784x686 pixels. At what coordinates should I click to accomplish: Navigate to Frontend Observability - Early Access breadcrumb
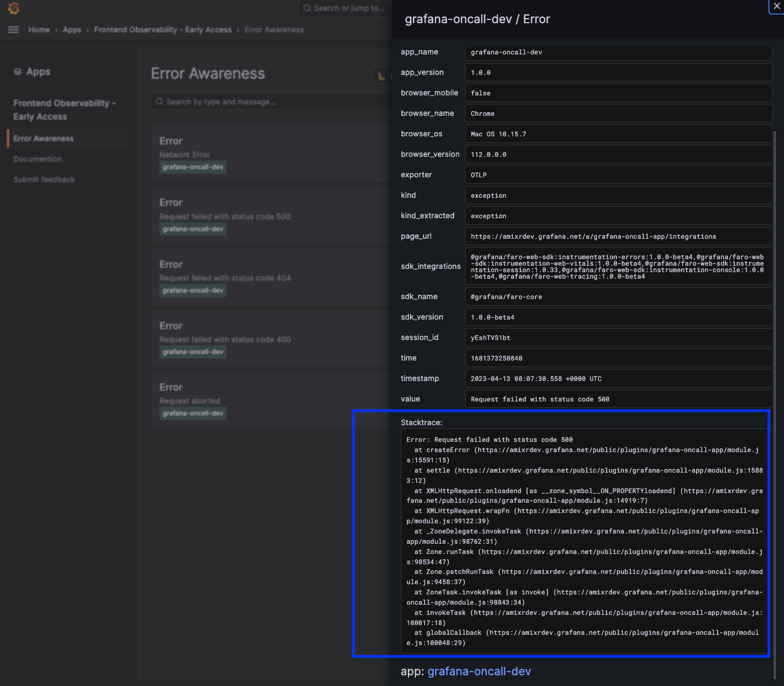click(x=163, y=30)
